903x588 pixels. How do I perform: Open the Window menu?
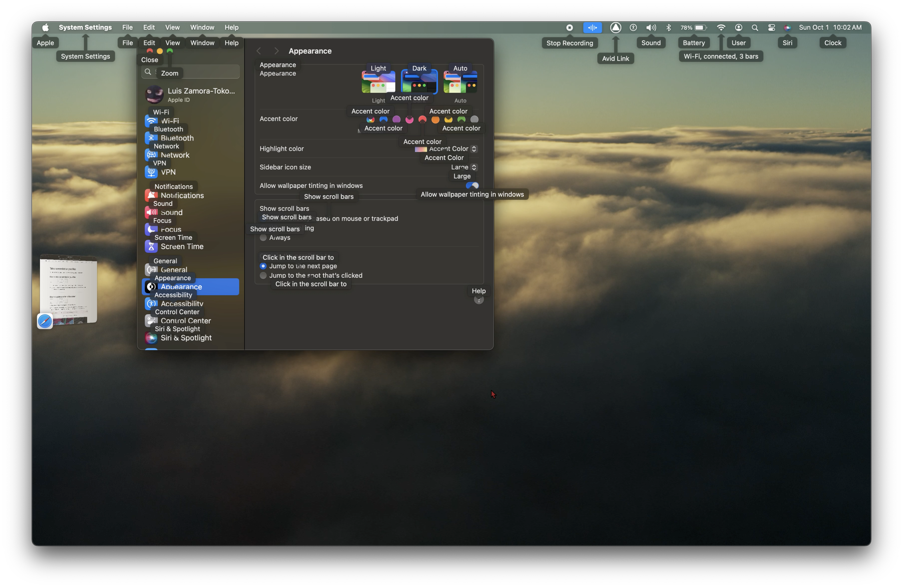[x=202, y=27]
